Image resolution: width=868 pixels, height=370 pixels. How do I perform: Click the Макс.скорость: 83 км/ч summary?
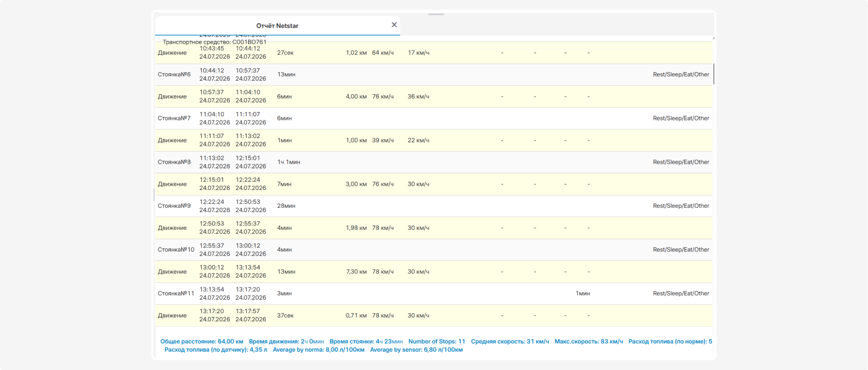click(589, 341)
